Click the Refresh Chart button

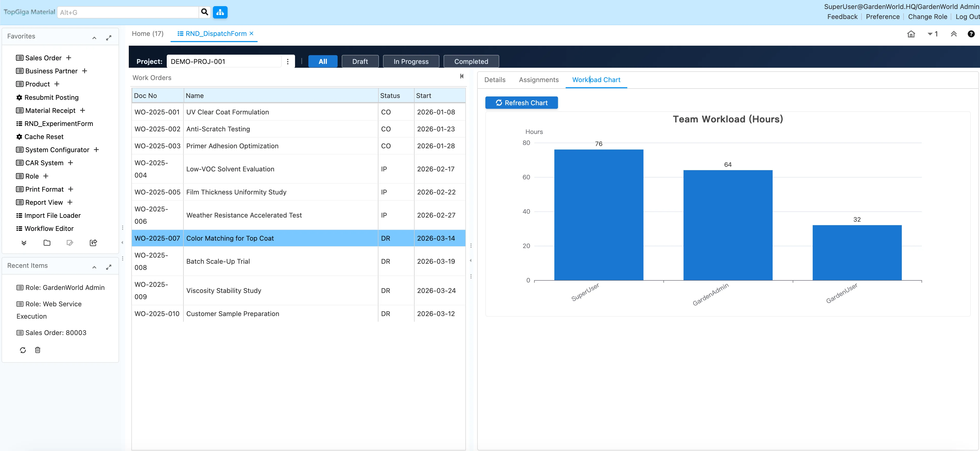pyautogui.click(x=521, y=103)
